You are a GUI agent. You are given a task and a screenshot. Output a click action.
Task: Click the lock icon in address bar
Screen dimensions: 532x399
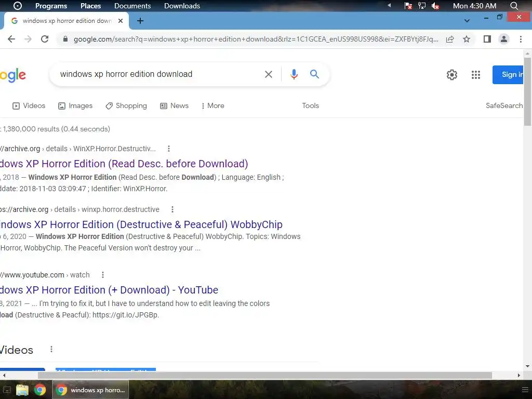point(65,39)
